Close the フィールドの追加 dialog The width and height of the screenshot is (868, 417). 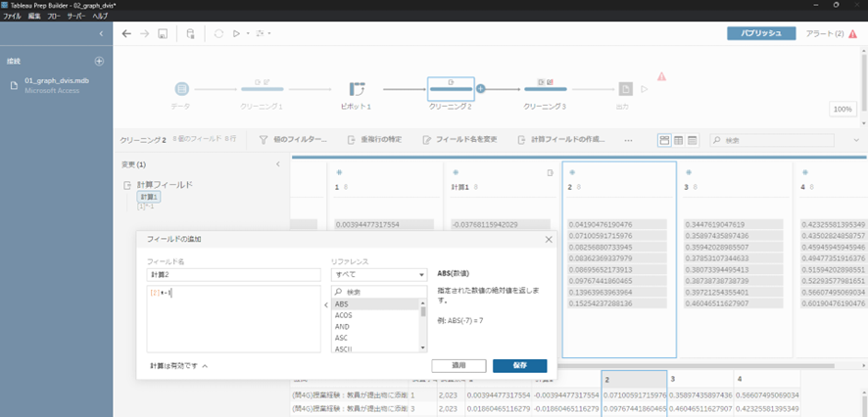[x=549, y=240]
